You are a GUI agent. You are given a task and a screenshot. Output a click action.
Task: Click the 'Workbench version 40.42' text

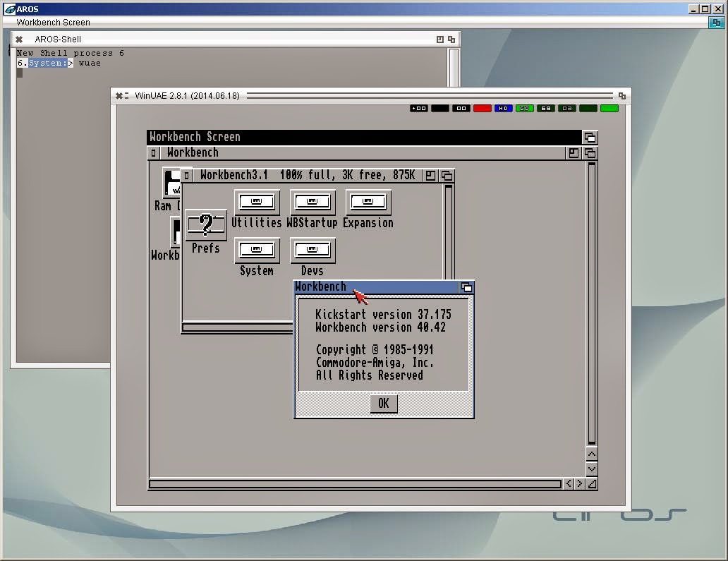coord(381,327)
